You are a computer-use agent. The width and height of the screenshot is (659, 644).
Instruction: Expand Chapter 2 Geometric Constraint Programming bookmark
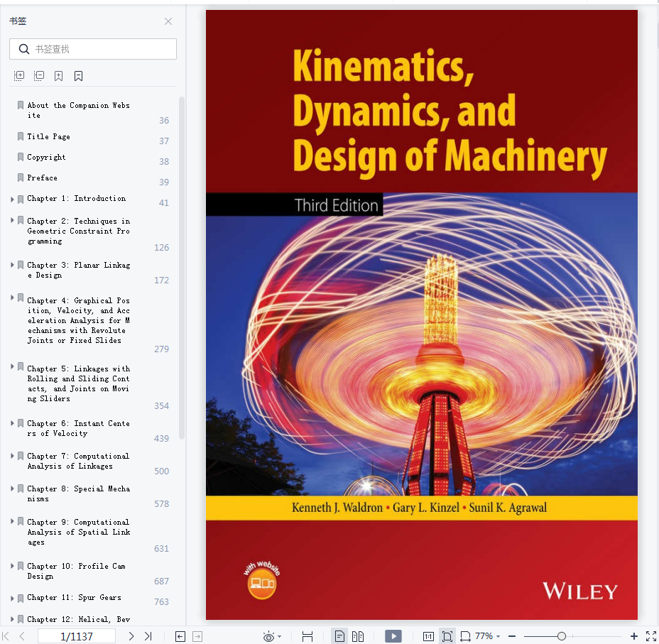(12, 219)
